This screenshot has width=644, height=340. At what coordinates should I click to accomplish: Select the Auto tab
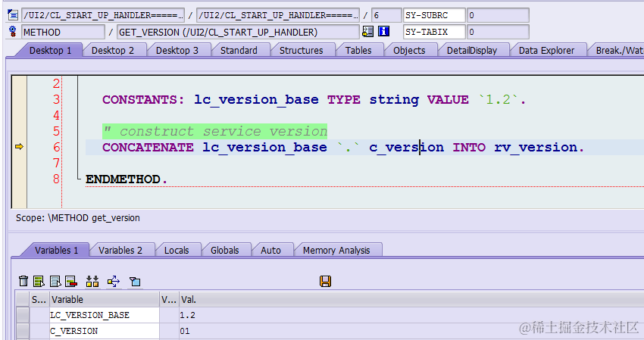(x=270, y=251)
